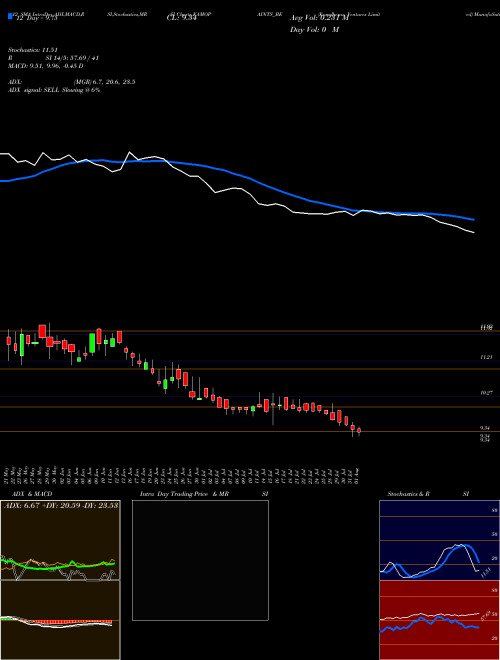Click the '01 Aug' date axis label

[359, 475]
